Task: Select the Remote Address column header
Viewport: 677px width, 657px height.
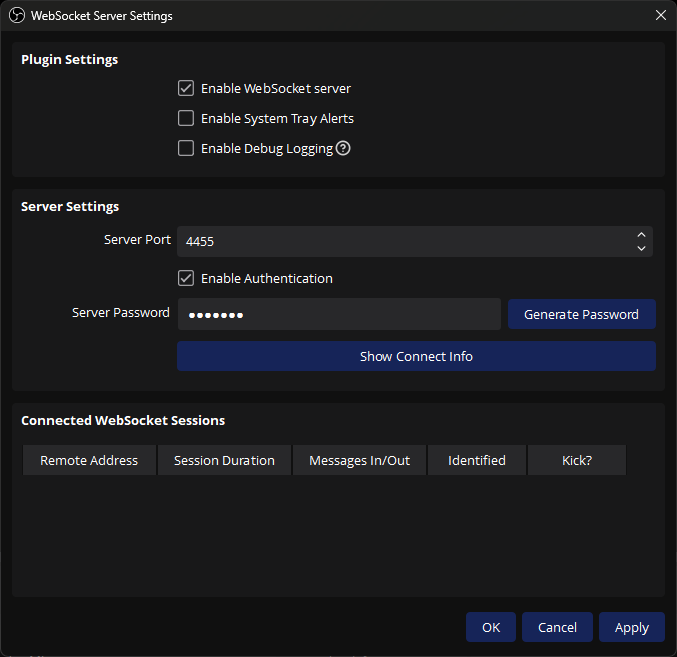Action: coord(89,460)
